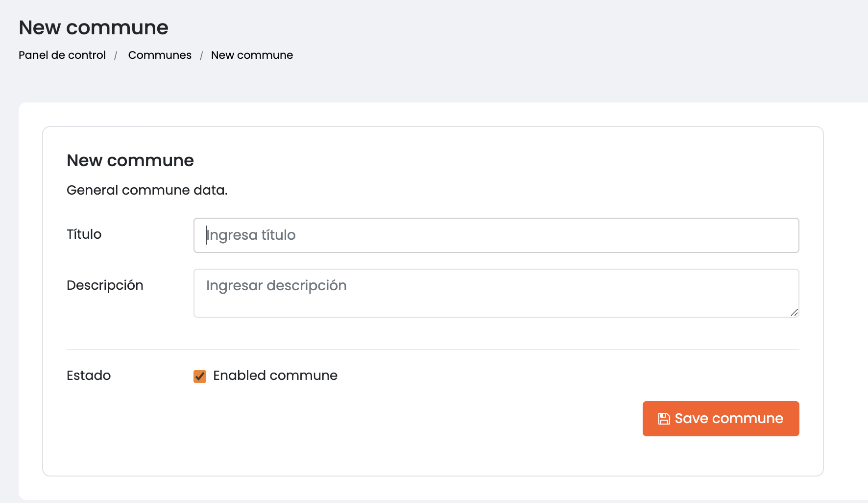Click the General commune data. text
Viewport: 868px width, 503px height.
click(147, 190)
